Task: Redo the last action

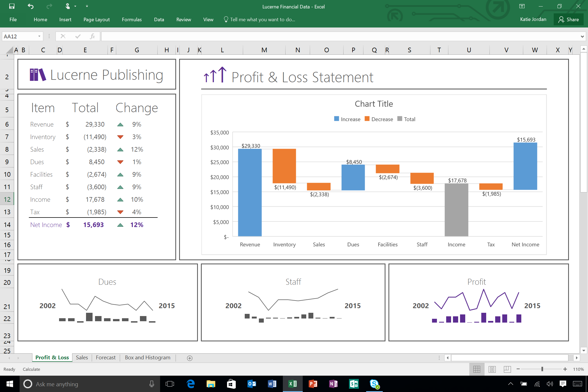Action: [49, 6]
